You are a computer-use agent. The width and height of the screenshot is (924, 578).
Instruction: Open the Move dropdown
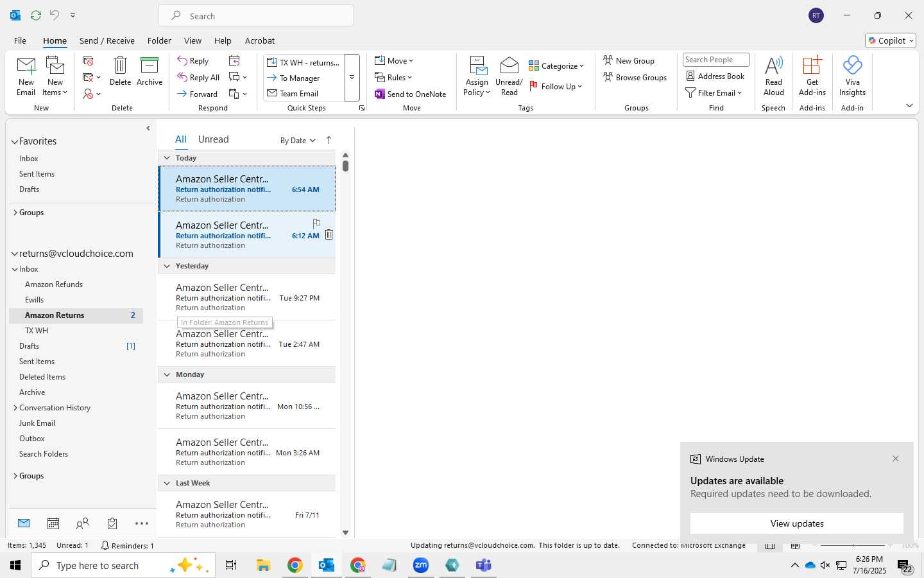(x=394, y=61)
